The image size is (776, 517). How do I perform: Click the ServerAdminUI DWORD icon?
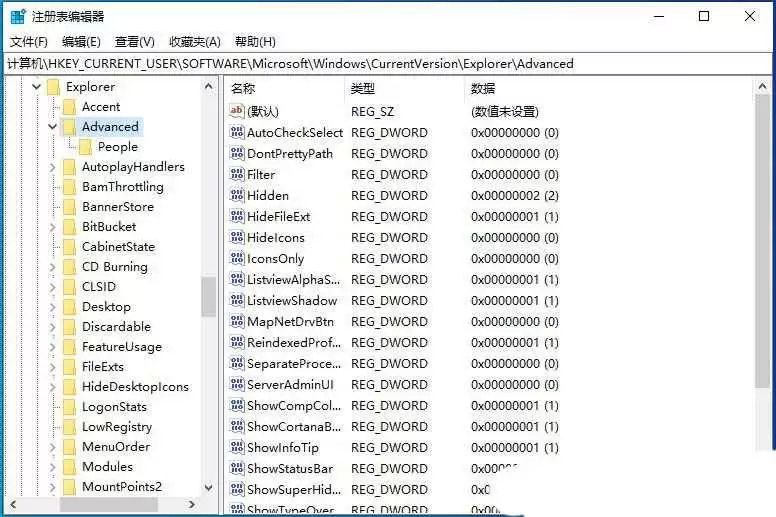[237, 384]
